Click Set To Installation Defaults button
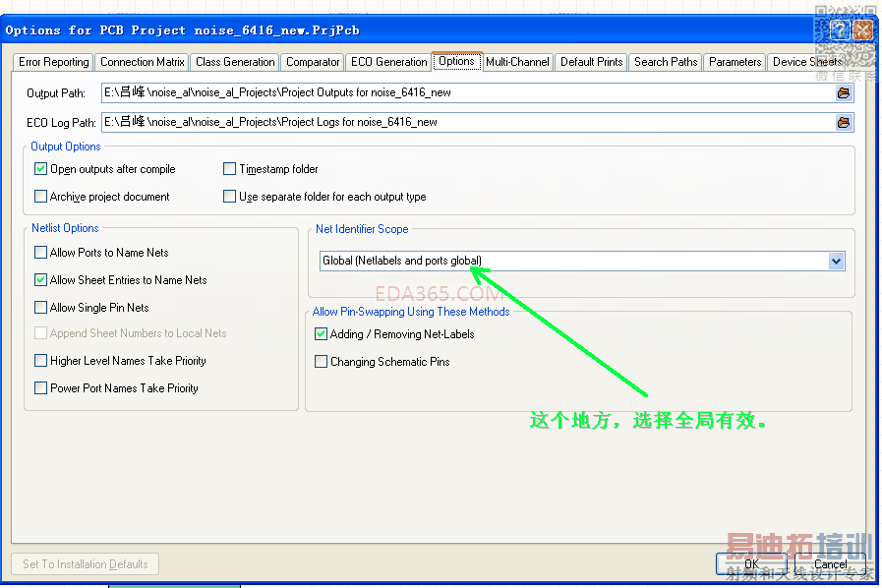 click(85, 563)
